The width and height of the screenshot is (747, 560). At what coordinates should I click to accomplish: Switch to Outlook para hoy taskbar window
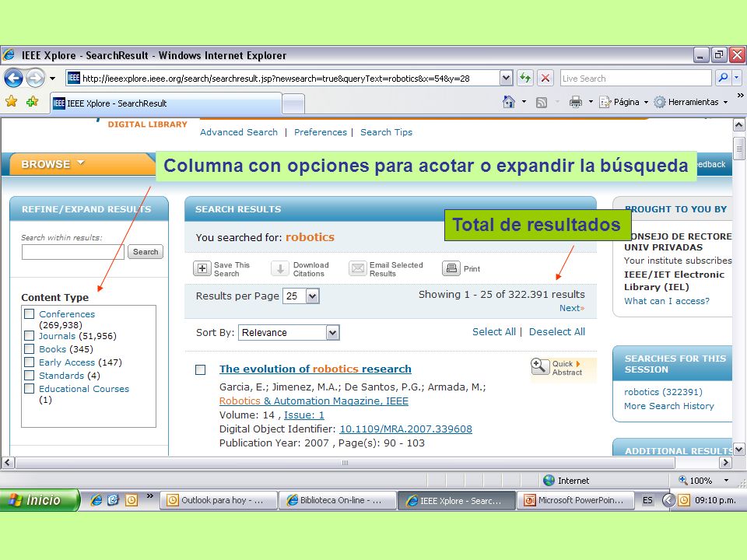pos(219,500)
